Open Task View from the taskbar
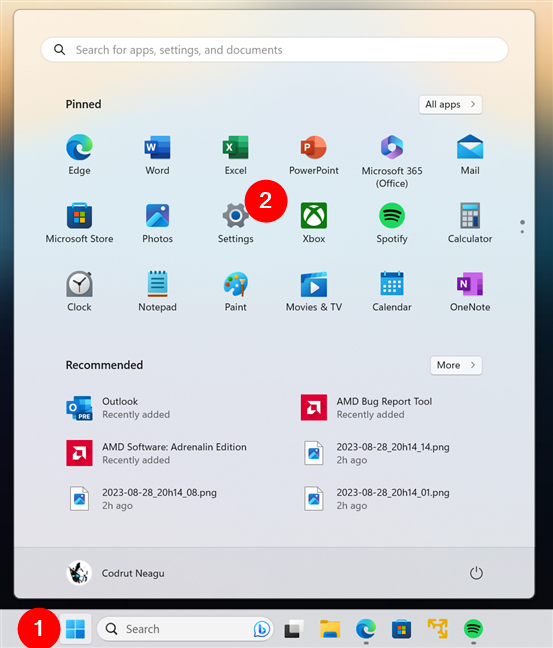Viewport: 553px width, 648px height. [293, 629]
